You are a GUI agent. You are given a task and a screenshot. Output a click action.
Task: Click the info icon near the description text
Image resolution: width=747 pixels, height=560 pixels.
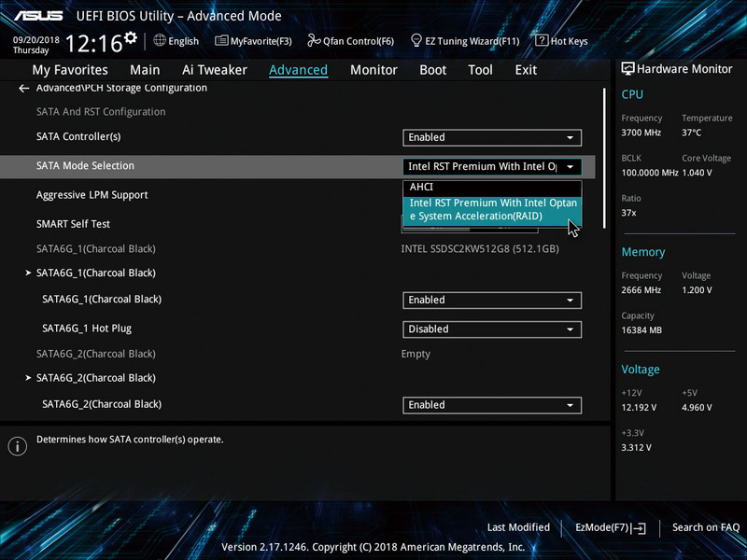tap(17, 446)
